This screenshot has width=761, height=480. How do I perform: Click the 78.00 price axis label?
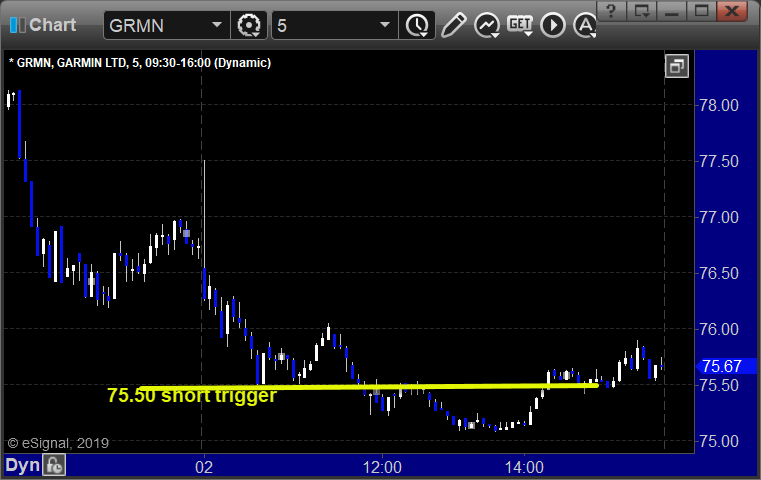click(719, 105)
